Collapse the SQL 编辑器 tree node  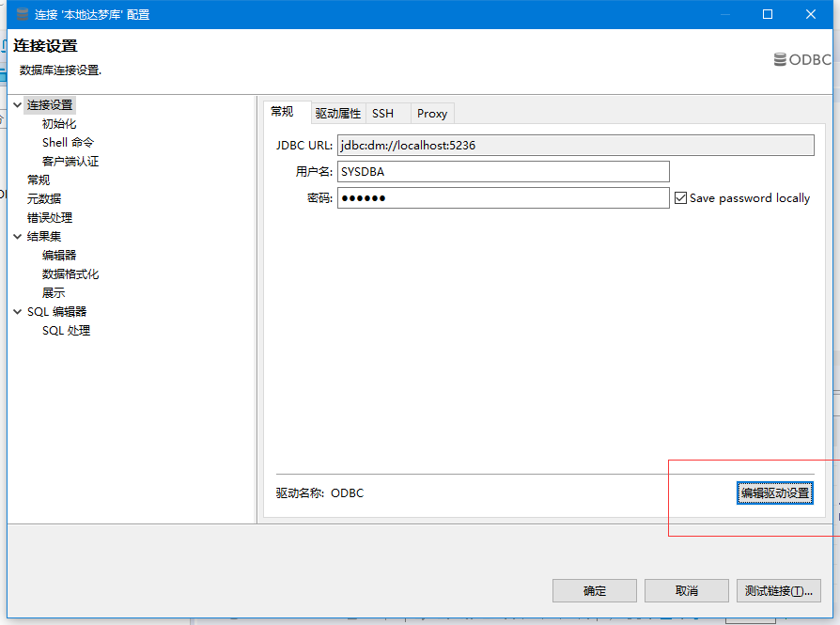18,311
